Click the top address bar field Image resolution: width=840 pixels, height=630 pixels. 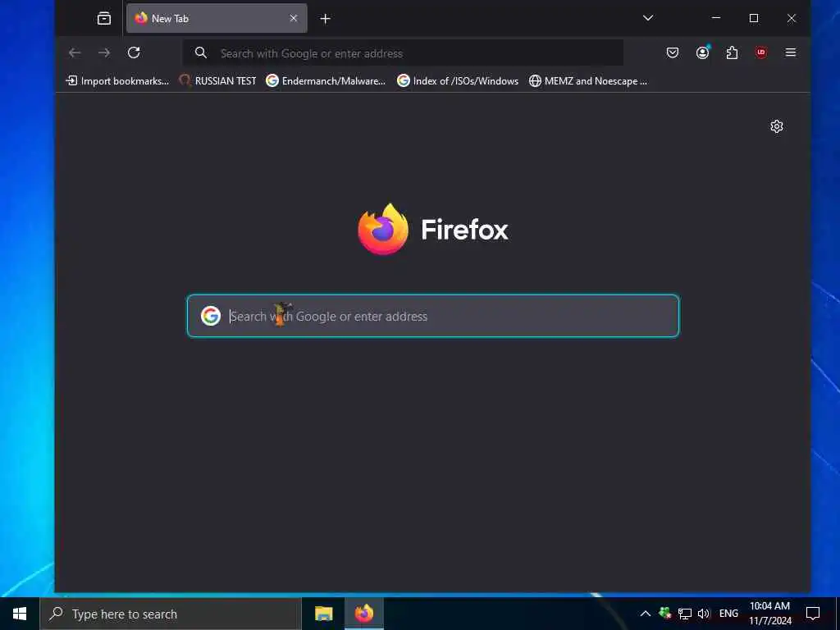click(x=403, y=53)
